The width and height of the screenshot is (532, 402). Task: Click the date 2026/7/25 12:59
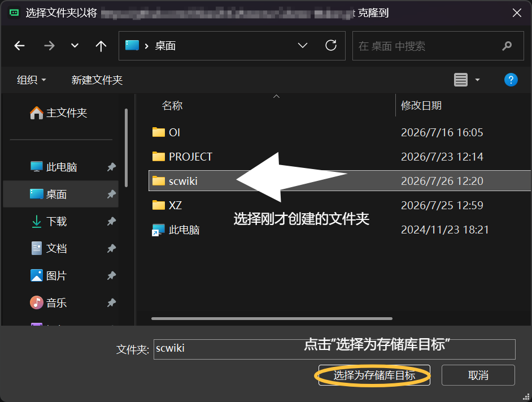442,205
